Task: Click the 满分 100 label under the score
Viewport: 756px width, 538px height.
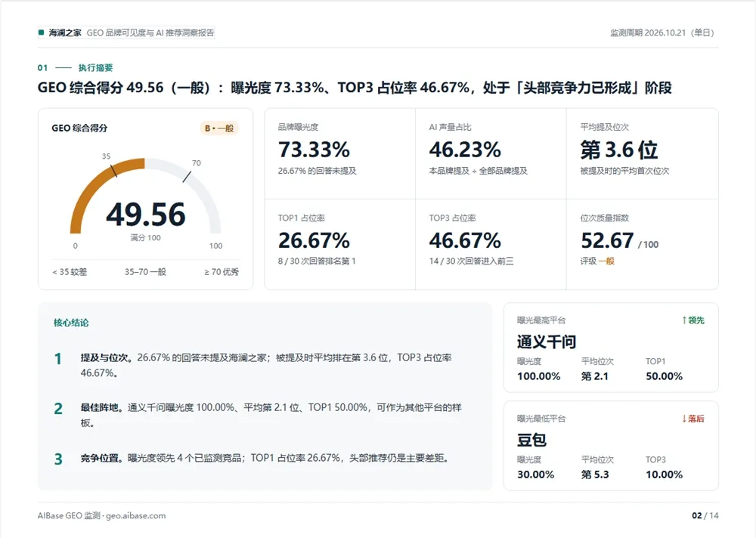Action: click(x=145, y=238)
